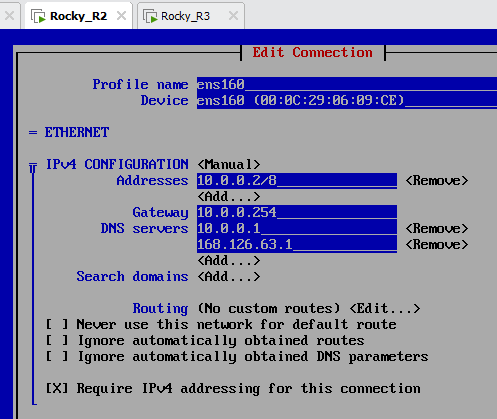
Task: Add another DNS server
Action: [x=229, y=260]
